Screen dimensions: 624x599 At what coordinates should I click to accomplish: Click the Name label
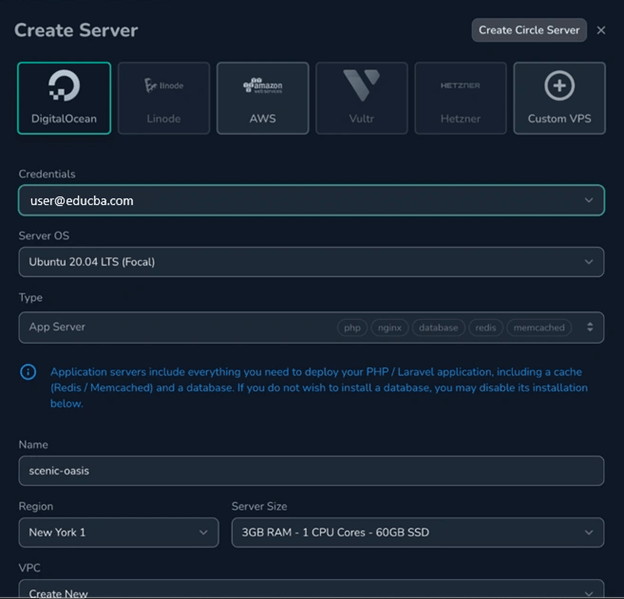(x=33, y=445)
